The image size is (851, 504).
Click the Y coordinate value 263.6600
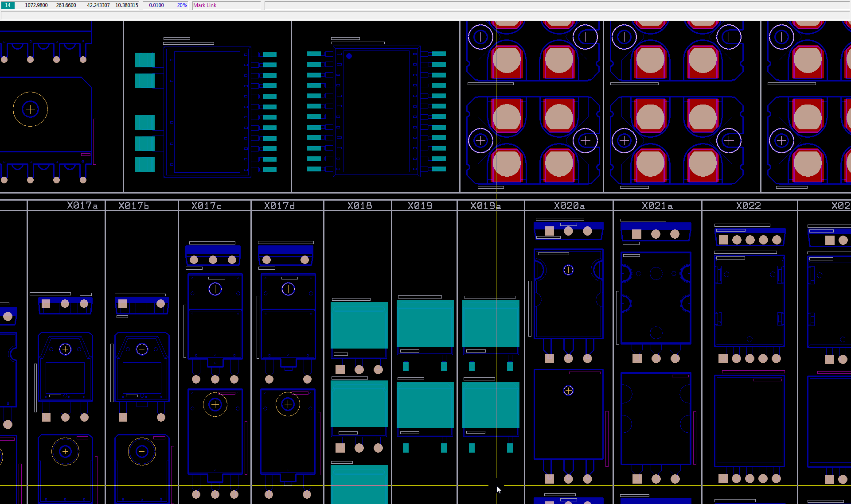66,5
